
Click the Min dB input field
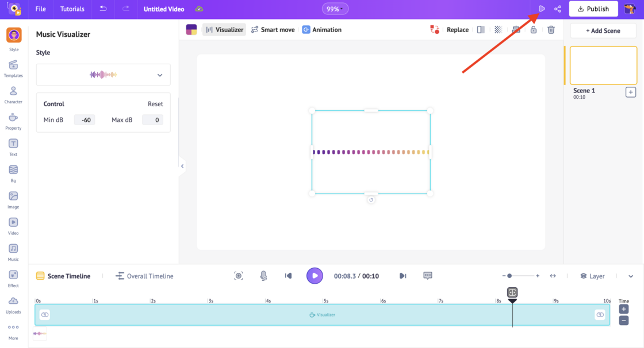tap(85, 120)
